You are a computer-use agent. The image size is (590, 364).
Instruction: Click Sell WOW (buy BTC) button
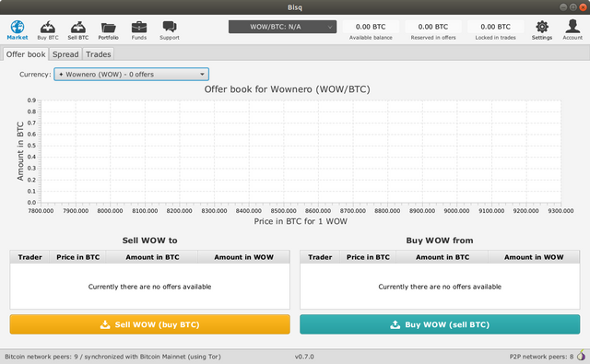149,324
